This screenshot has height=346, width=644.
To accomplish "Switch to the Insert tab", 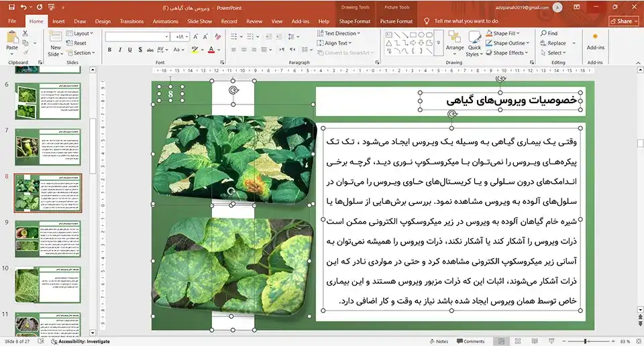I will pos(58,21).
